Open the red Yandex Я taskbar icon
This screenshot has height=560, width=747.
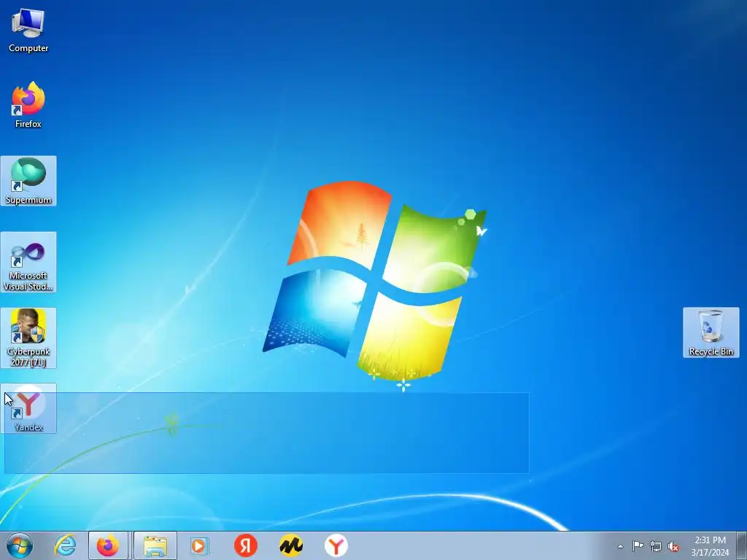(x=245, y=545)
